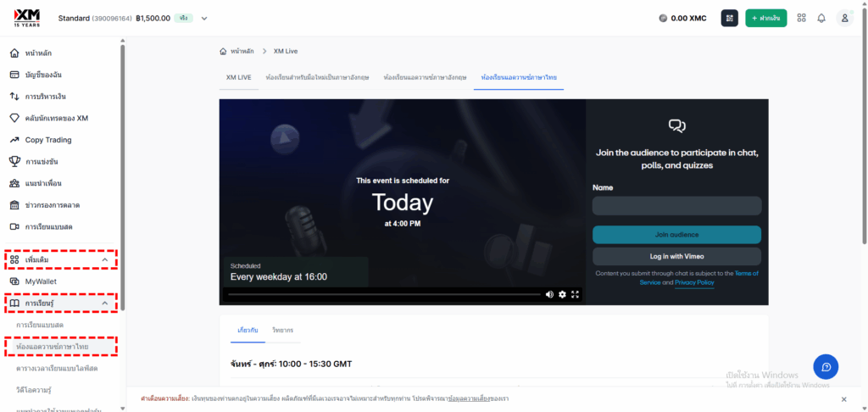This screenshot has width=868, height=412.
Task: Select the ห้องเรียนแอดวานซ์ภาษาไทย tab
Action: pyautogui.click(x=519, y=77)
